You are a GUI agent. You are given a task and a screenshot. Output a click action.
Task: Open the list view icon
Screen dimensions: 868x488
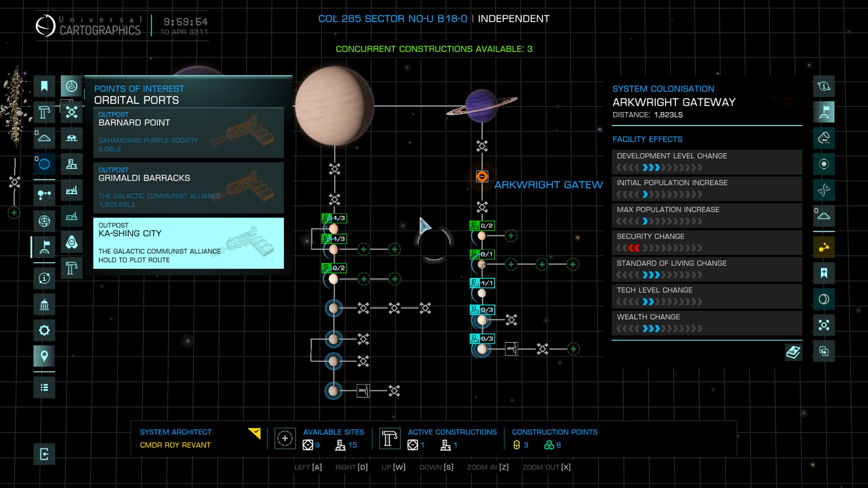tap(44, 387)
